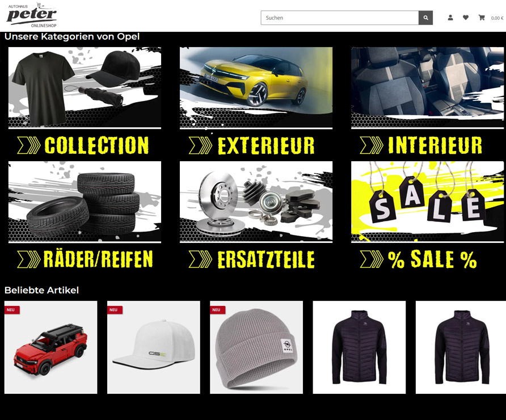Open the shopping cart icon
The height and width of the screenshot is (420, 506).
click(x=482, y=18)
